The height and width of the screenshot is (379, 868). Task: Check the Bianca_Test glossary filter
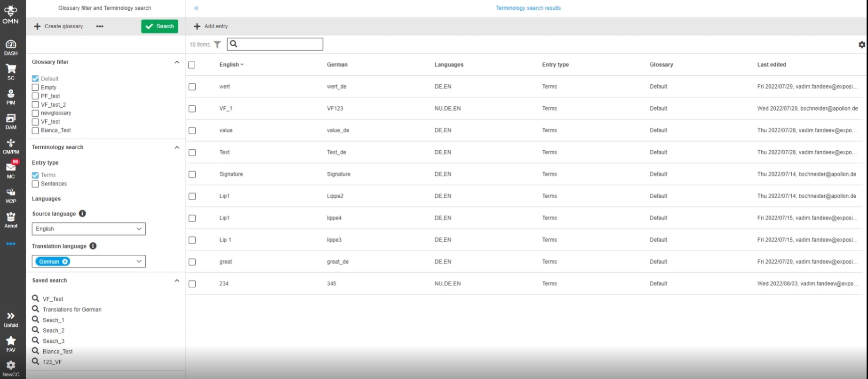tap(35, 130)
